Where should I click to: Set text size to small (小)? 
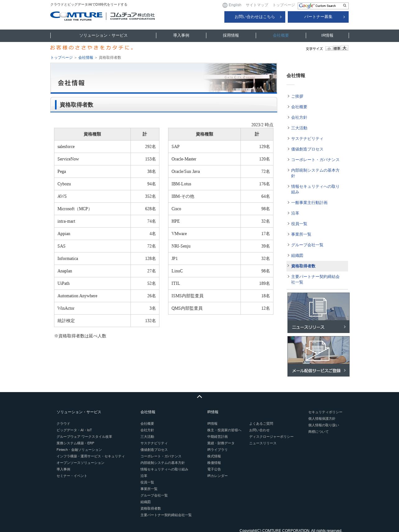coord(329,49)
